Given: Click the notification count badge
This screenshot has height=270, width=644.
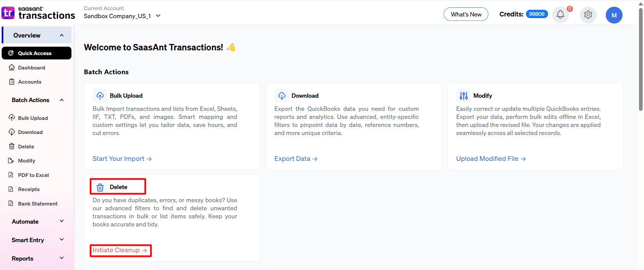Looking at the screenshot, I should pyautogui.click(x=570, y=9).
